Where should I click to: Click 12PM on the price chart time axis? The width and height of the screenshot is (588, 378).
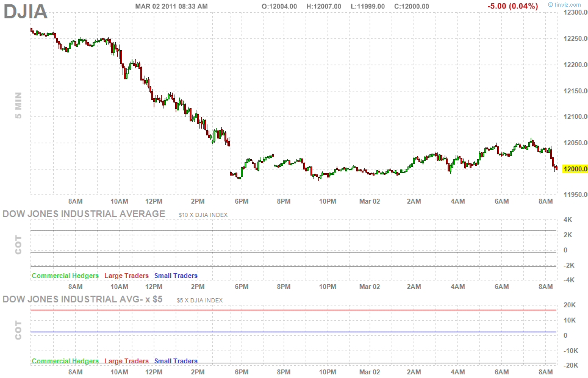click(154, 201)
